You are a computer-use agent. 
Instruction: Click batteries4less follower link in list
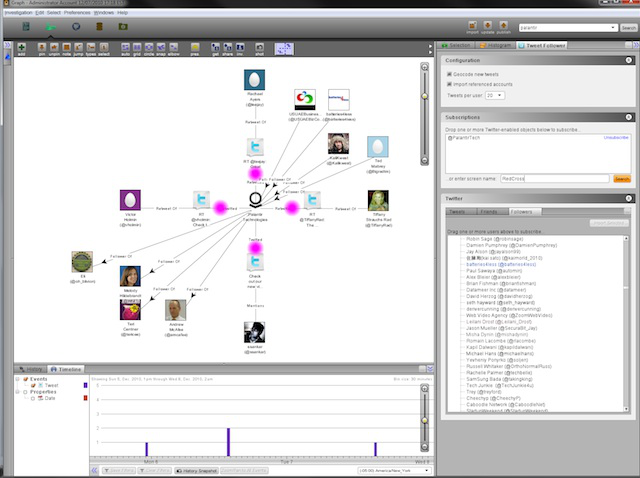501,265
